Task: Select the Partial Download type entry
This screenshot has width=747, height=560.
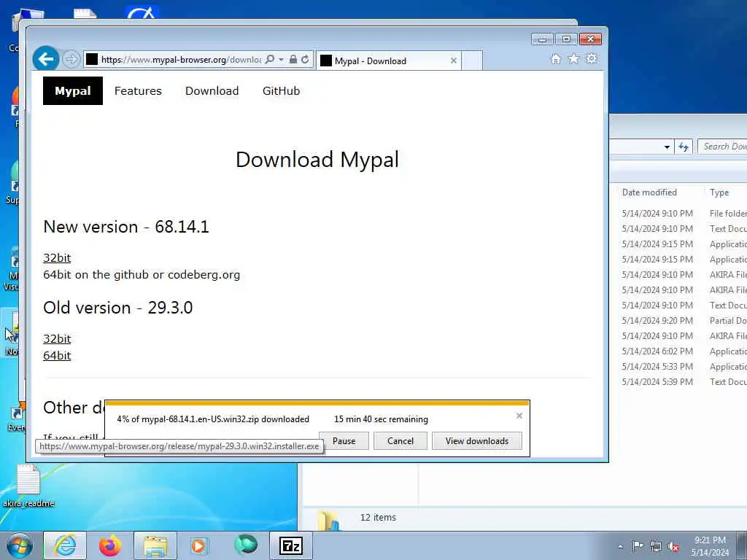Action: [x=728, y=321]
